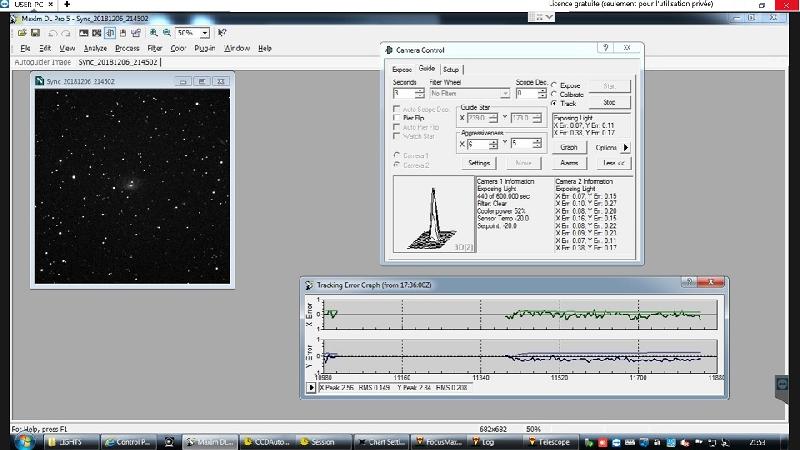Click the Aggressiveness X input field
The height and width of the screenshot is (450, 800).
point(477,144)
